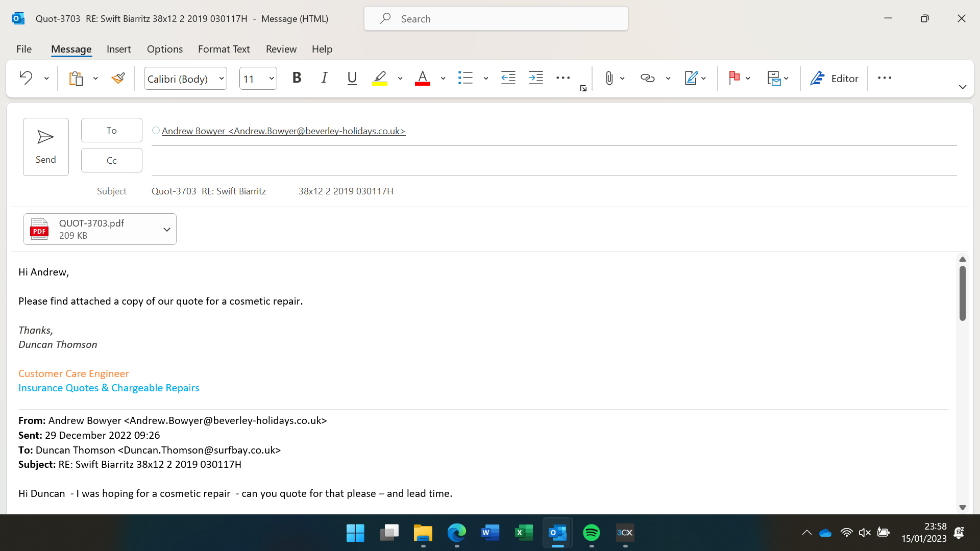Click in the Search box
Screen dimensions: 980x551
tap(495, 19)
